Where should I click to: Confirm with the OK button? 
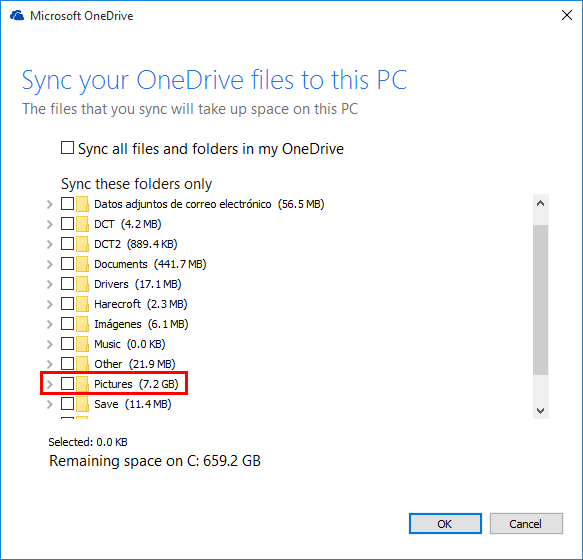(x=445, y=524)
